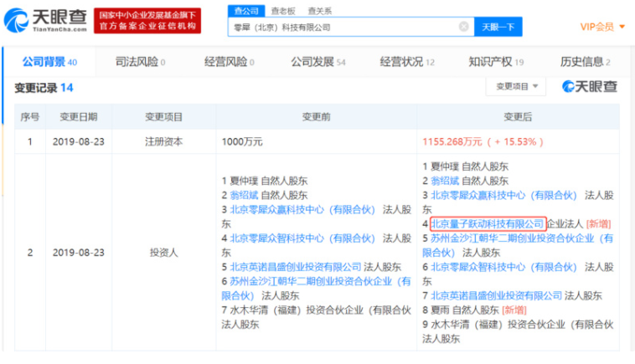
Task: Clear the search box with the X icon
Action: (464, 27)
